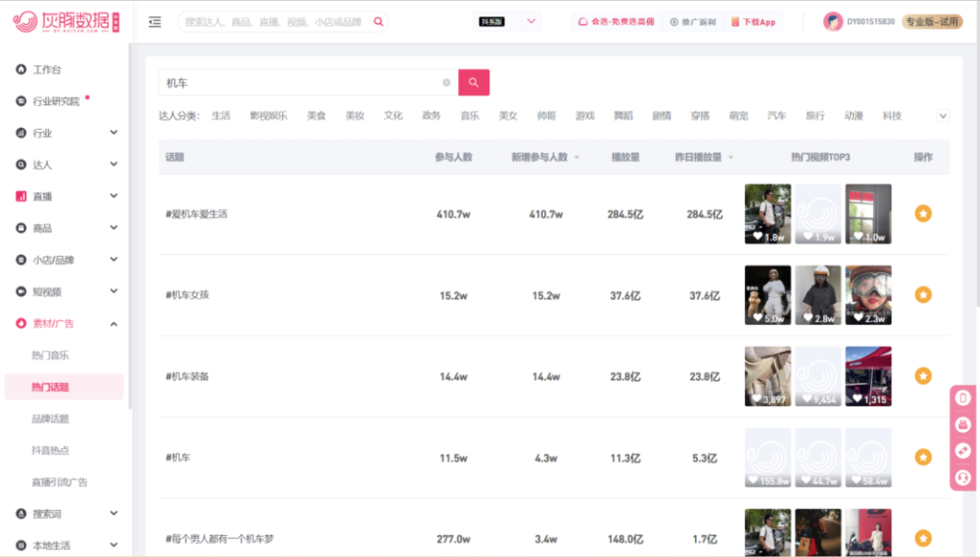This screenshot has width=980, height=557.
Task: Click the 灰豚数据 logo
Action: coord(66,22)
